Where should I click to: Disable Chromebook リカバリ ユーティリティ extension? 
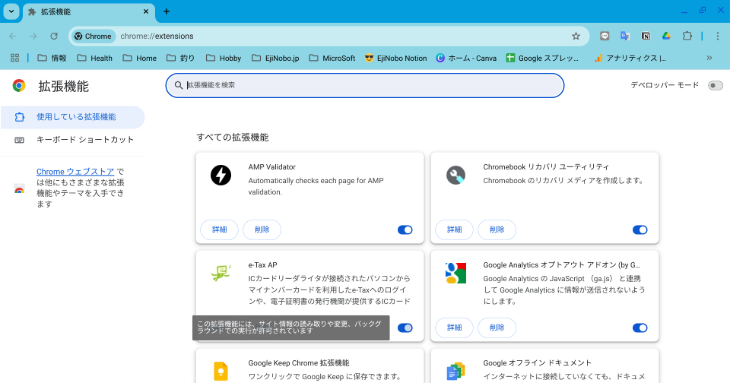point(640,229)
